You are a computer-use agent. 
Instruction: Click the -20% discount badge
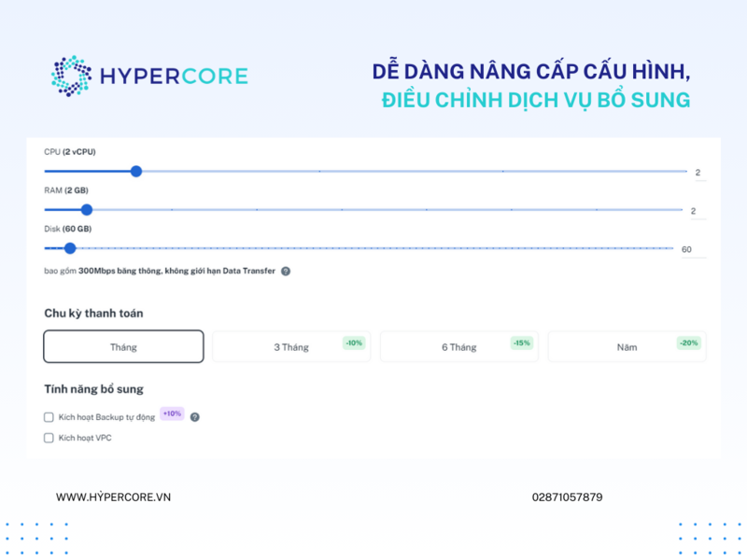[689, 343]
